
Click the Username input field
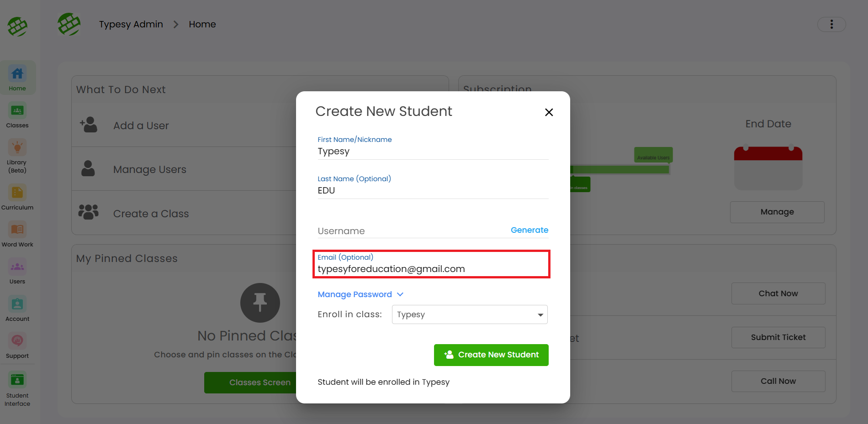(x=411, y=231)
